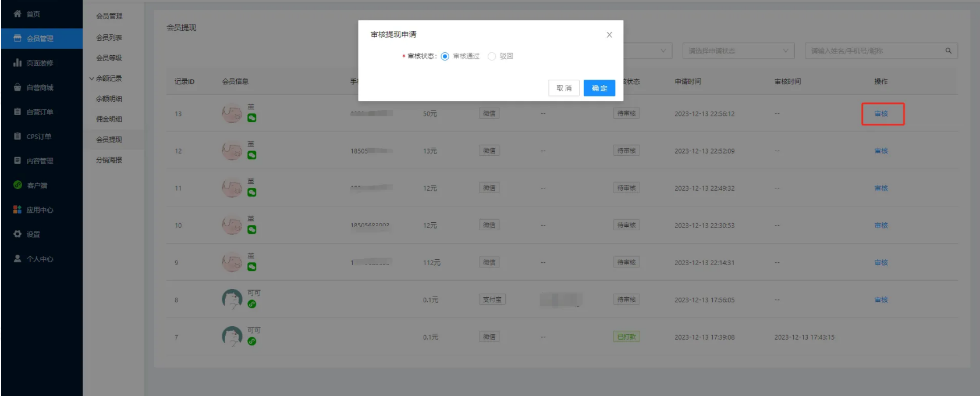Click the 112元 amount cell
The image size is (980, 396).
click(432, 263)
